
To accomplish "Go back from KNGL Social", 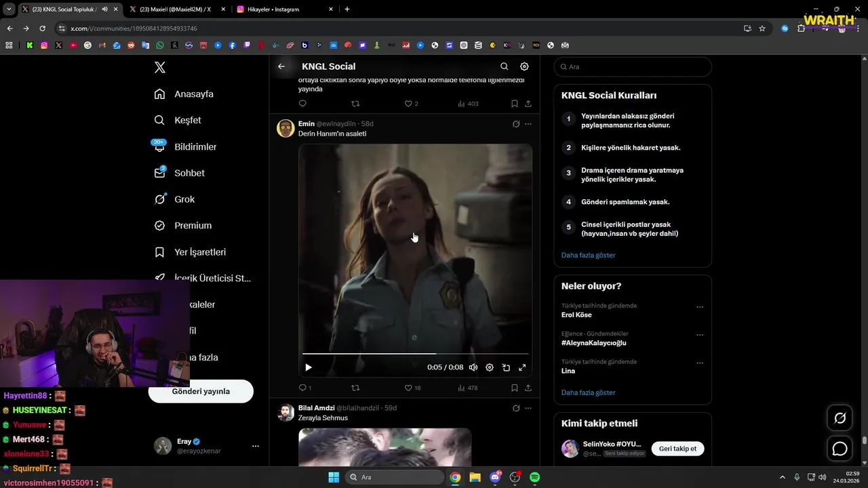I will (281, 66).
